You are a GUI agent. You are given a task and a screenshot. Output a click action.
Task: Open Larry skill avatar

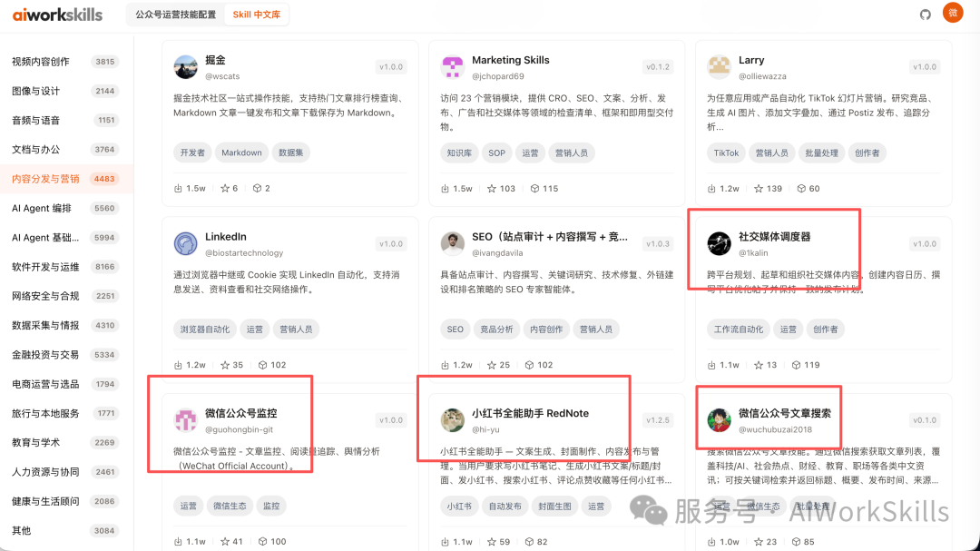click(x=720, y=67)
